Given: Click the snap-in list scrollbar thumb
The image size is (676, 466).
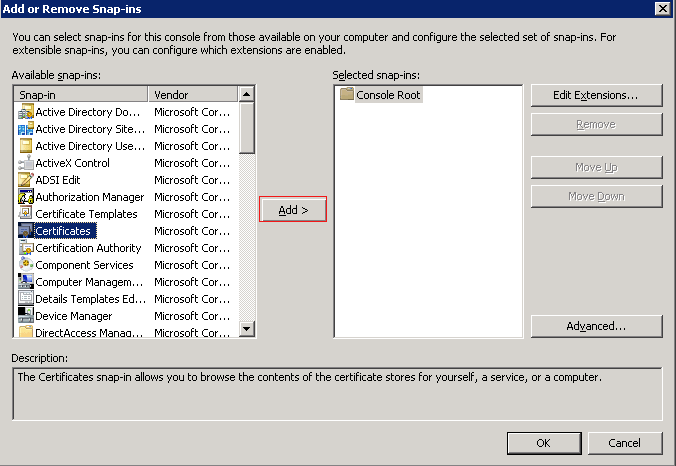Looking at the screenshot, I should click(x=247, y=128).
